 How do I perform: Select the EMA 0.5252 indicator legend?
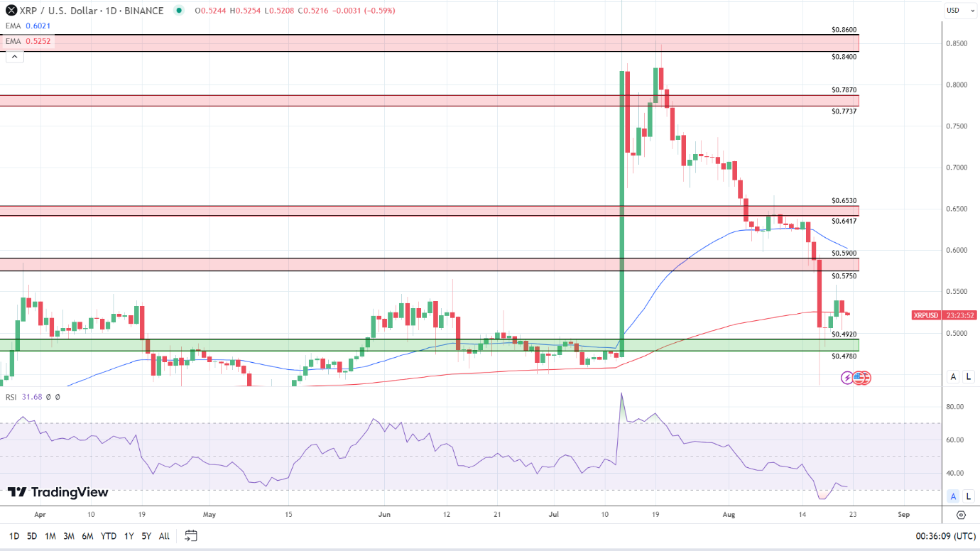coord(28,41)
